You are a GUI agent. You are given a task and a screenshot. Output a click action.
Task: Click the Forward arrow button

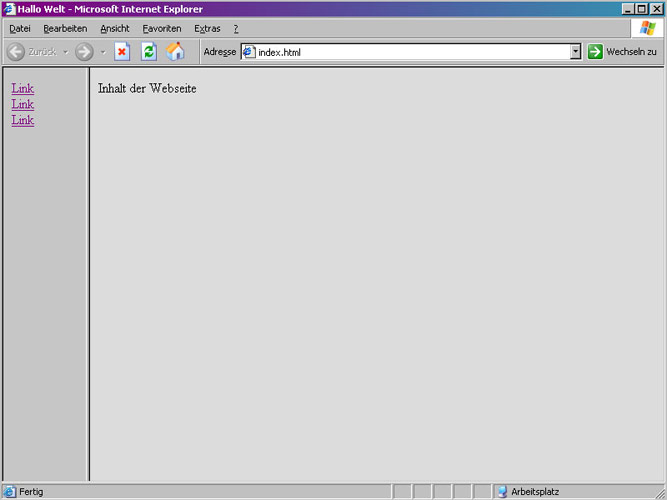pyautogui.click(x=84, y=52)
